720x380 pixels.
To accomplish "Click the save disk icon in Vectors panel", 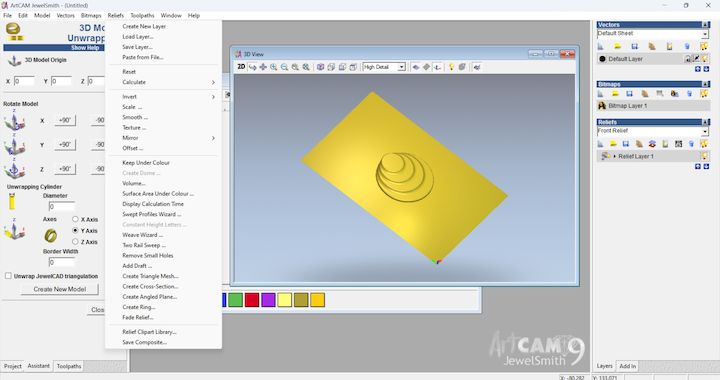I will (x=635, y=46).
